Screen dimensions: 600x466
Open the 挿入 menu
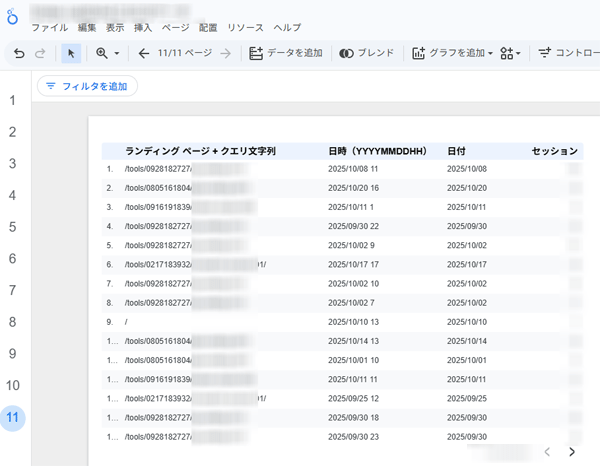tap(142, 28)
